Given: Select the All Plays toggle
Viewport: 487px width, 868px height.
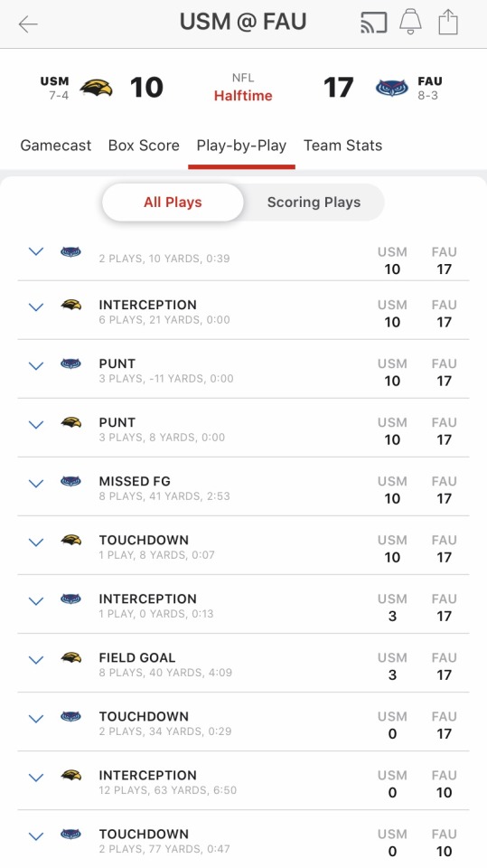Looking at the screenshot, I should pyautogui.click(x=173, y=202).
